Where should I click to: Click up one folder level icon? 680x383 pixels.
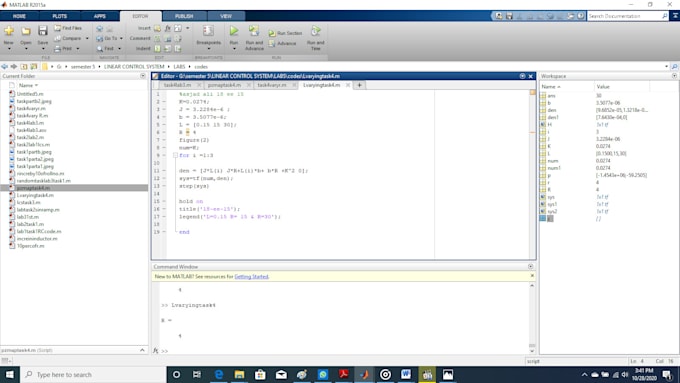[24, 66]
